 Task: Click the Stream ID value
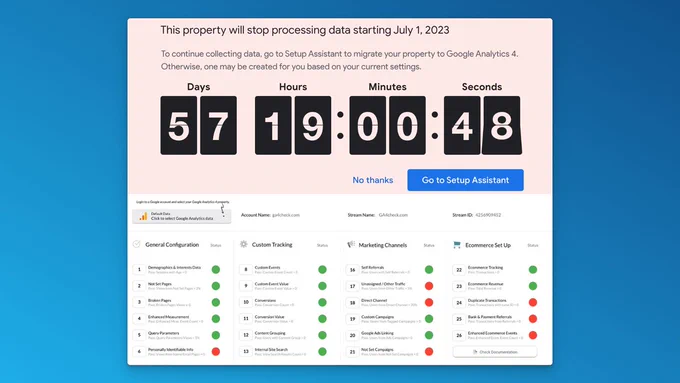tap(488, 215)
